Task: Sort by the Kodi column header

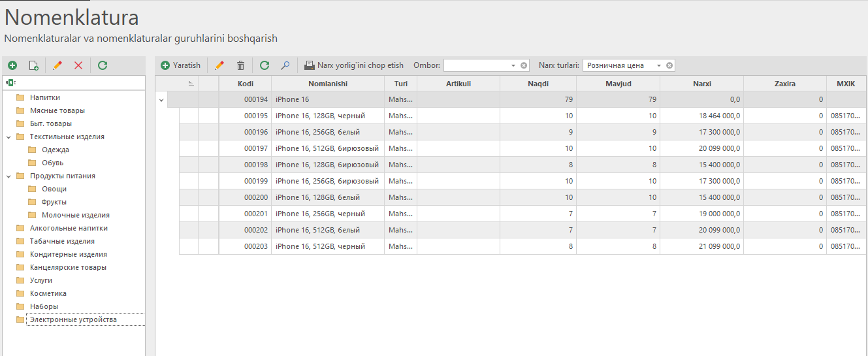Action: pos(246,84)
